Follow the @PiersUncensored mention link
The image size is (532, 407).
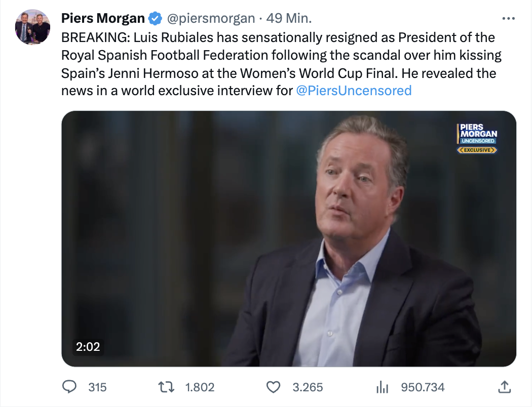coord(353,91)
